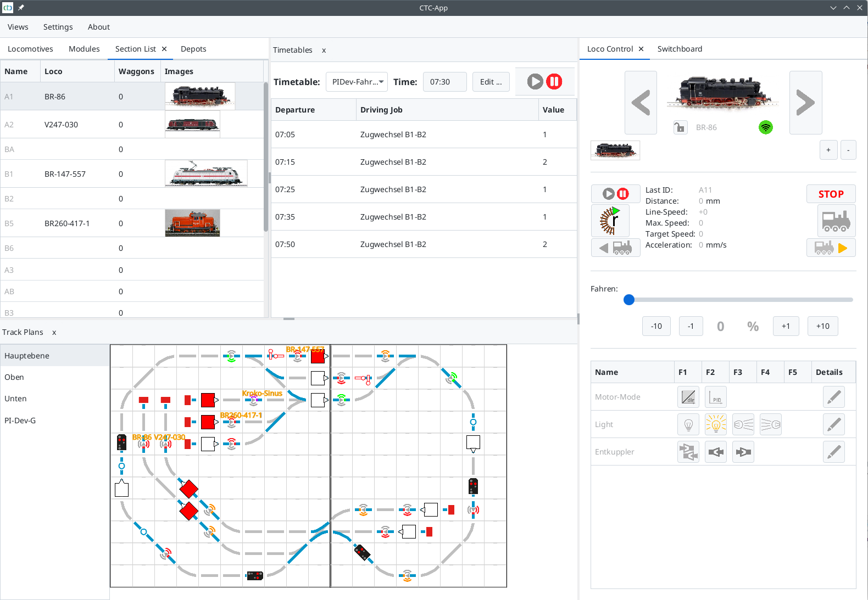The width and height of the screenshot is (868, 600).
Task: Open the Switchboard tab
Action: [x=680, y=49]
